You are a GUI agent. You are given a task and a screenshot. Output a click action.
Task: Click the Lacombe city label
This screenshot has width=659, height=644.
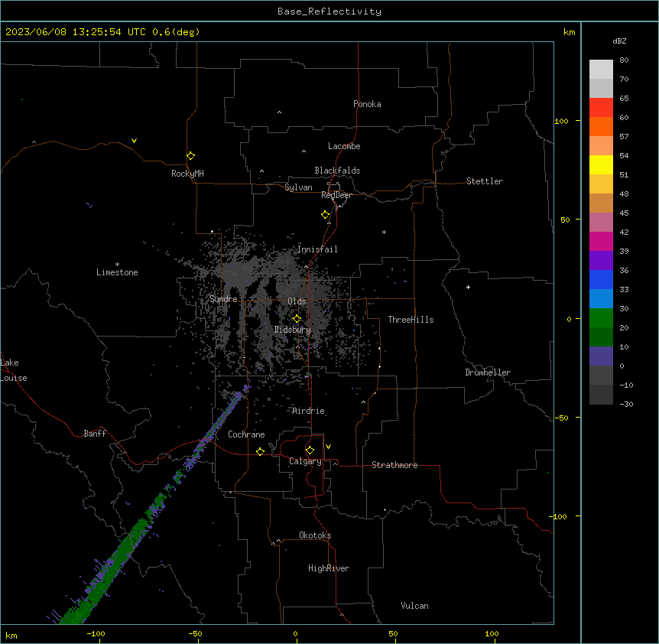[x=344, y=146]
